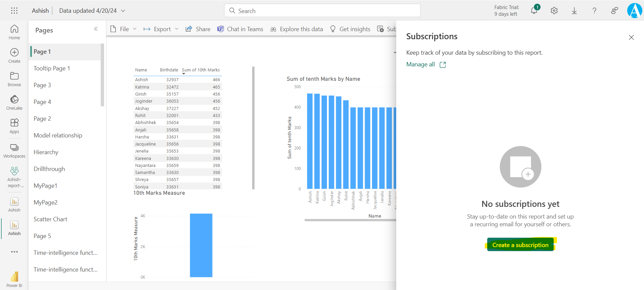Expand the Data updated 4/20/24 dropdown
Image resolution: width=644 pixels, height=290 pixels.
click(123, 11)
